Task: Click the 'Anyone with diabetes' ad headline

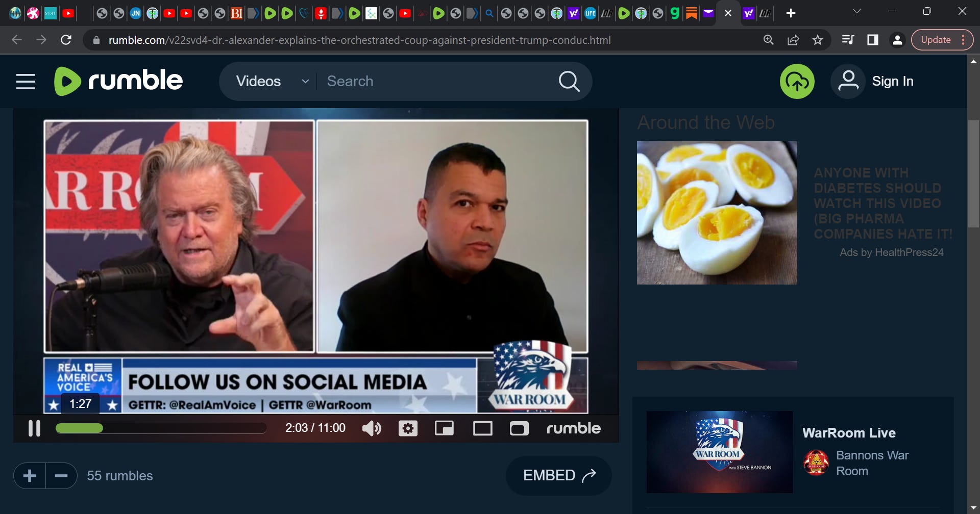Action: pyautogui.click(x=883, y=203)
